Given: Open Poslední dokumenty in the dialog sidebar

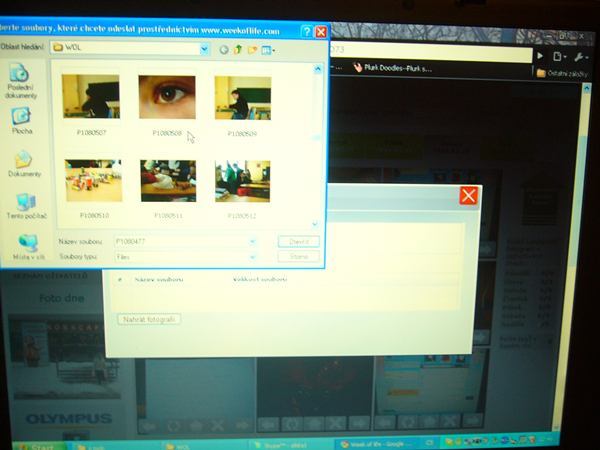Looking at the screenshot, I should coord(21,82).
